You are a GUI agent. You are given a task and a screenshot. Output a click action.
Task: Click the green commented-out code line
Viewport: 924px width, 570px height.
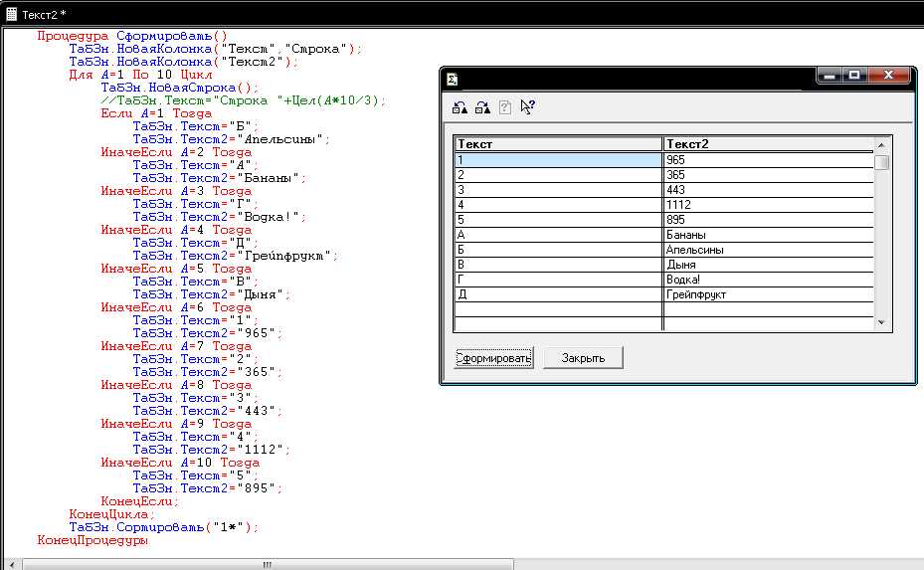click(x=244, y=100)
